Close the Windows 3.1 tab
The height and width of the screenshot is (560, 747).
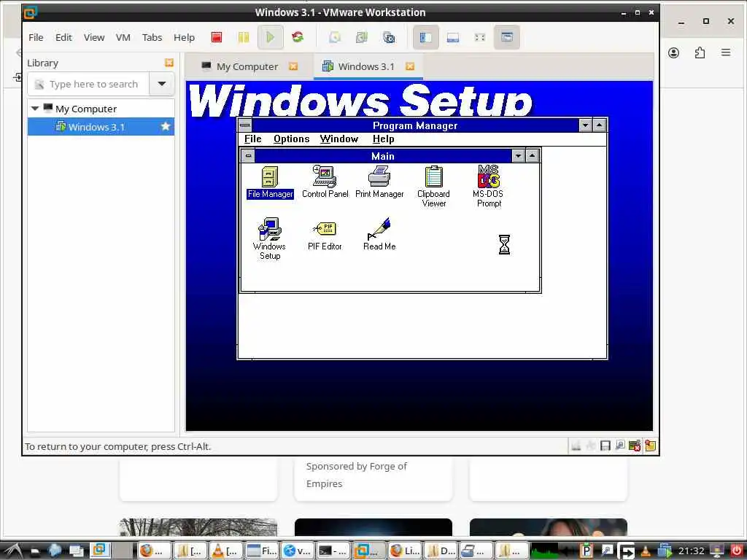[410, 66]
